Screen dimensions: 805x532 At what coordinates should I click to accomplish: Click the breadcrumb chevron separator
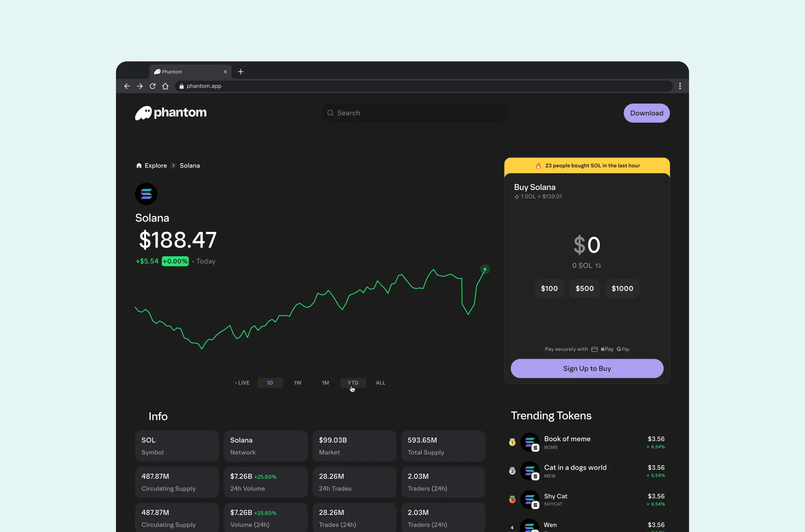coord(173,165)
